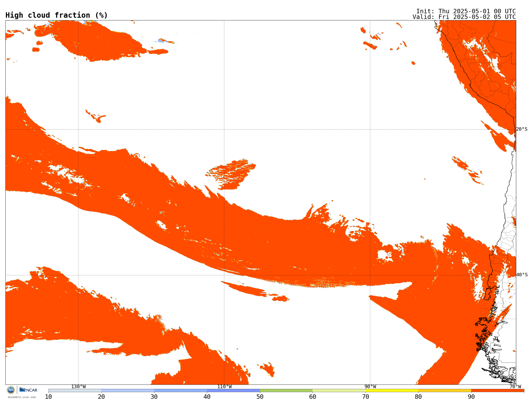
Task: Click the colorbar tick label 20
Action: tap(101, 397)
